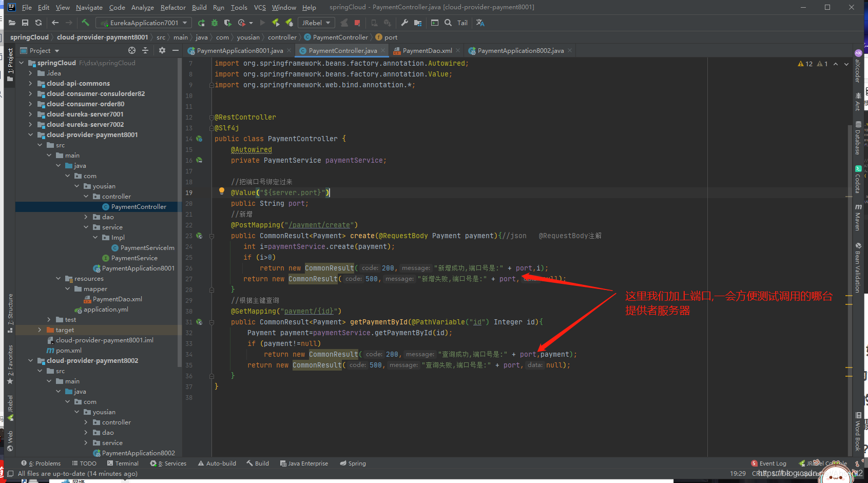
Task: Click the Open file toolbar icon
Action: click(12, 23)
